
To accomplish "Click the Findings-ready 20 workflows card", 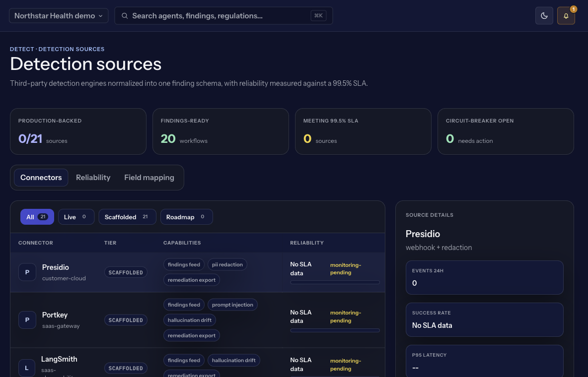I will tap(220, 131).
